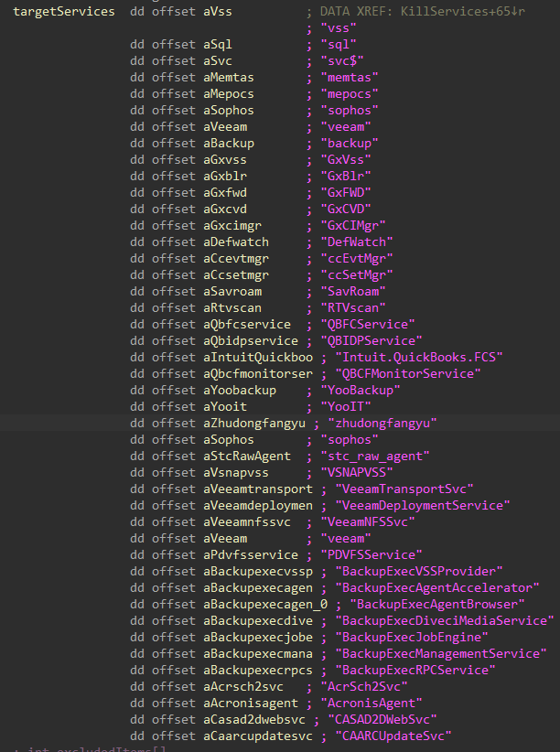Select the "VeeamTransportSvc" string comment
This screenshot has height=752, width=560.
[404, 489]
